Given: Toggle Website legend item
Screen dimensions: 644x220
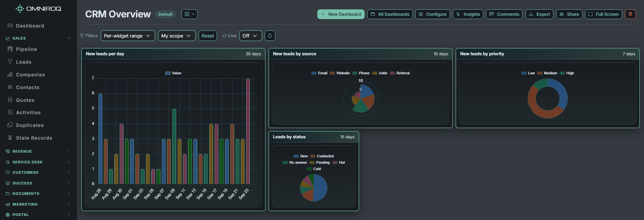Looking at the screenshot, I should 340,73.
